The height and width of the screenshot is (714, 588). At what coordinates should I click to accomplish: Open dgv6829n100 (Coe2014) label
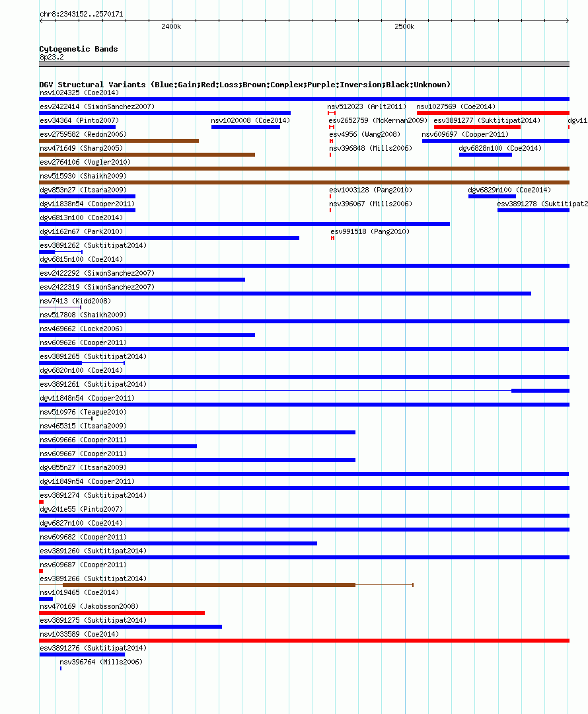(x=509, y=190)
